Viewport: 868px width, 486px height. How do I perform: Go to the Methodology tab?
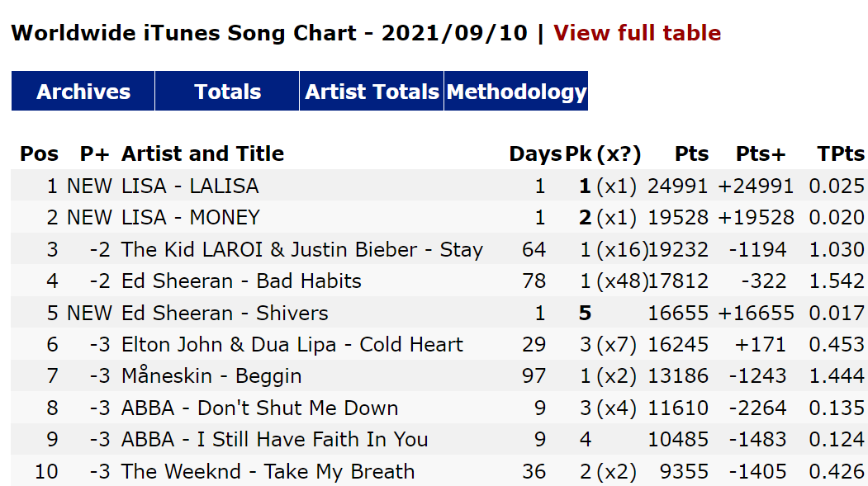[516, 92]
